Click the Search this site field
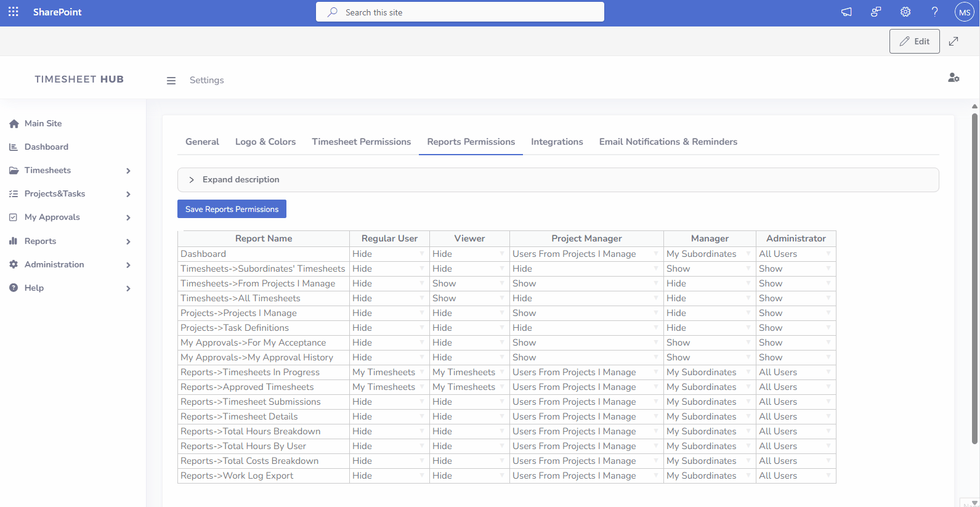980x507 pixels. tap(460, 12)
